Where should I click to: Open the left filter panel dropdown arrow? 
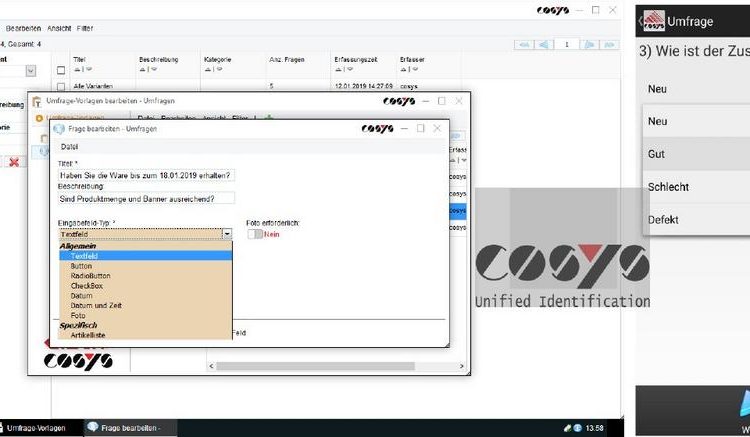tap(31, 71)
